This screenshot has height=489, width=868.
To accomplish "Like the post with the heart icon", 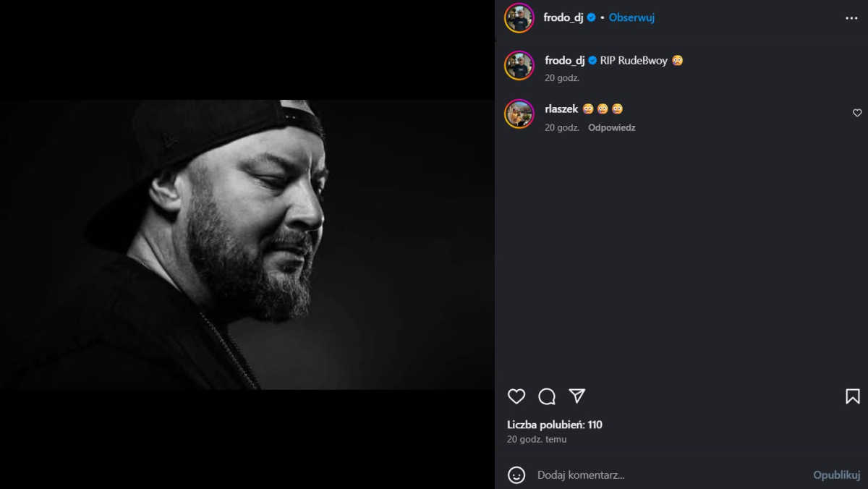I will (516, 396).
